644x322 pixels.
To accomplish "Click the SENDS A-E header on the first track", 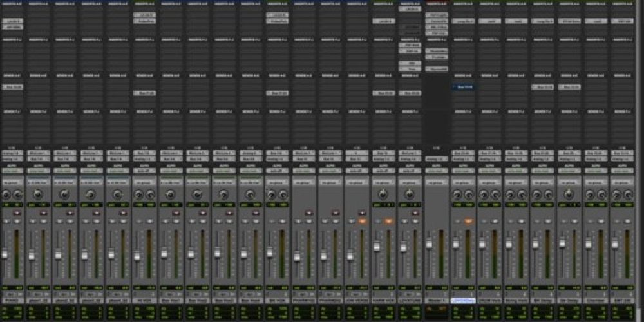I will pyautogui.click(x=13, y=75).
